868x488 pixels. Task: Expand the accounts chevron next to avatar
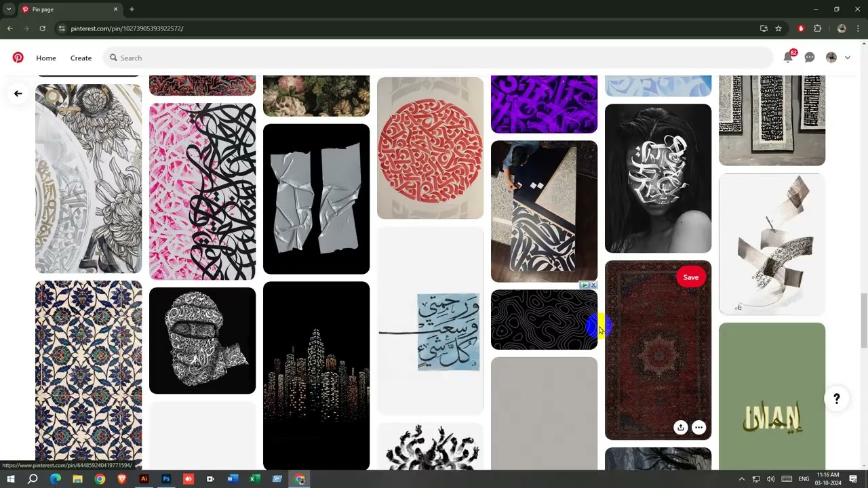[x=848, y=58]
